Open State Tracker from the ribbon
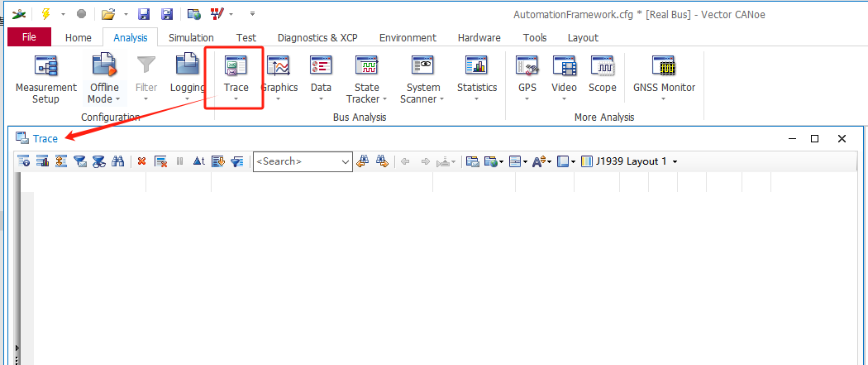 (366, 79)
